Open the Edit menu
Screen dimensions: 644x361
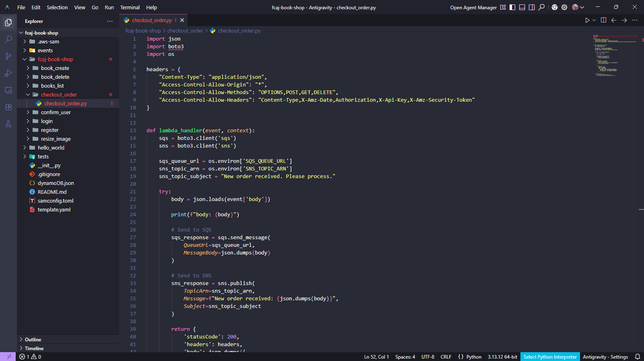[36, 7]
